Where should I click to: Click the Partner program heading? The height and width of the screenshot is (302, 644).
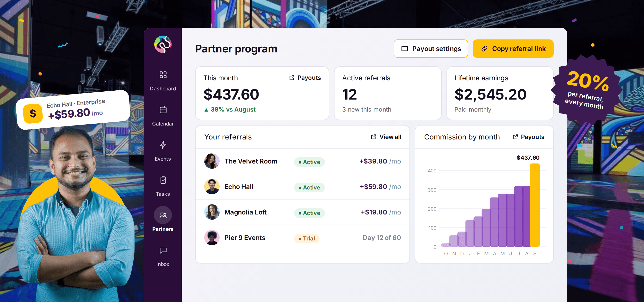(x=236, y=49)
